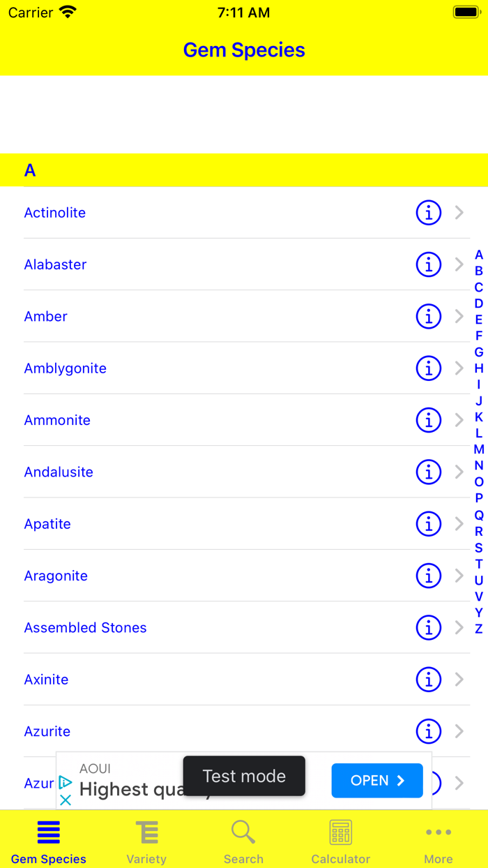Image resolution: width=488 pixels, height=868 pixels.
Task: Tap the chevron next to Alabaster
Action: 458,264
